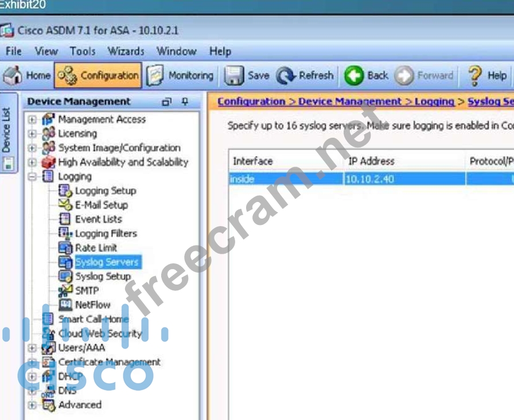Open the Wizards menu

[126, 51]
